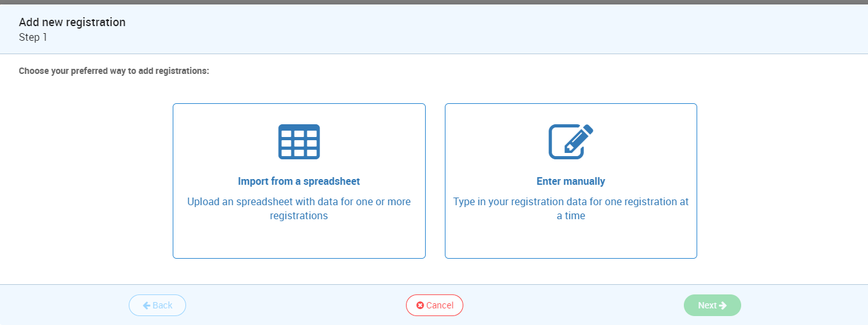Click the pencil edit icon

pyautogui.click(x=571, y=141)
